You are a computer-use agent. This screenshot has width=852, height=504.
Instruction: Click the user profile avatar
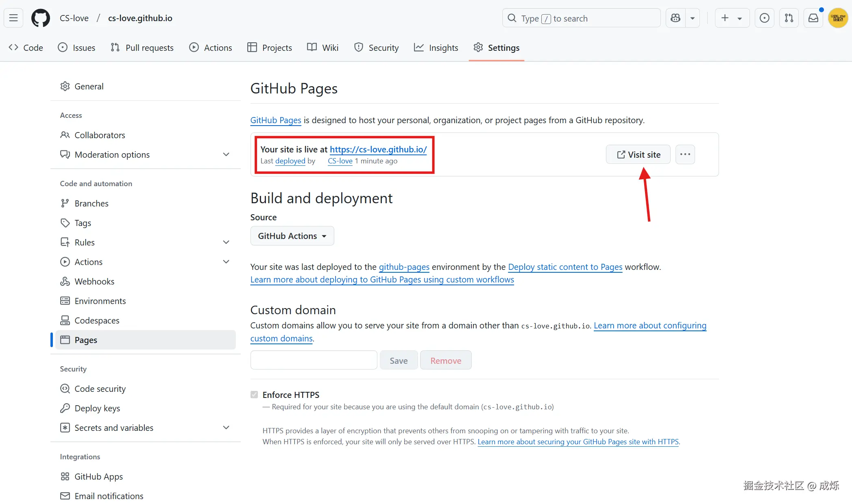coord(838,18)
